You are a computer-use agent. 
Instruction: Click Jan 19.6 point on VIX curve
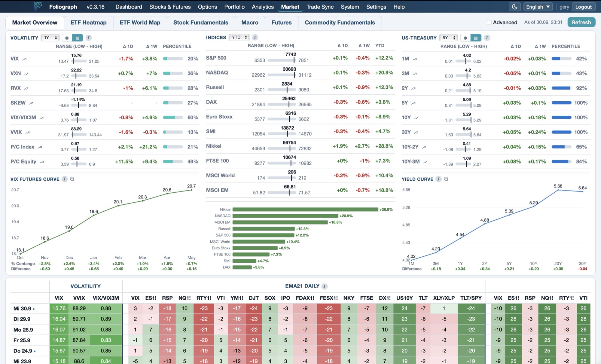pyautogui.click(x=94, y=215)
